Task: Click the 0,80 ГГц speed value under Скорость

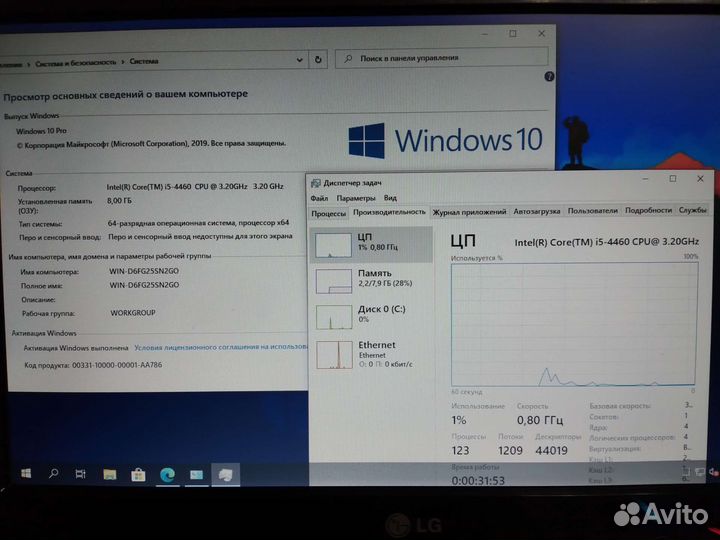Action: pos(540,420)
